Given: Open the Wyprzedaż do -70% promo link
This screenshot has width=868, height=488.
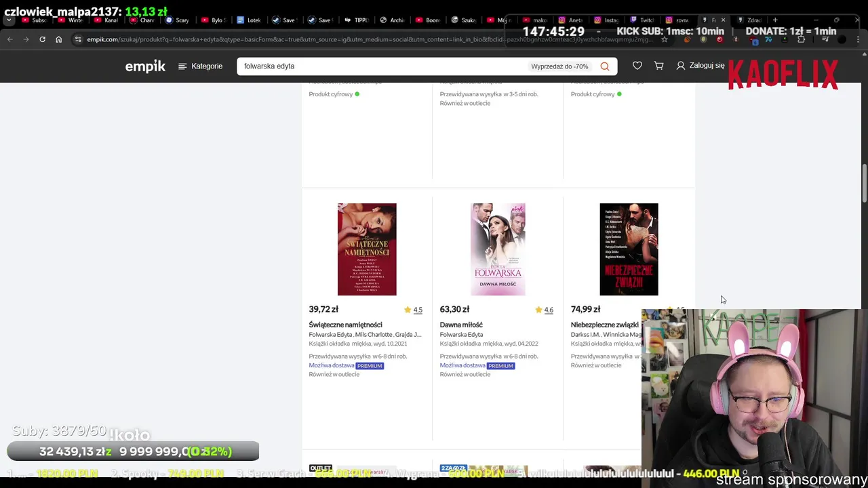Looking at the screenshot, I should point(559,66).
